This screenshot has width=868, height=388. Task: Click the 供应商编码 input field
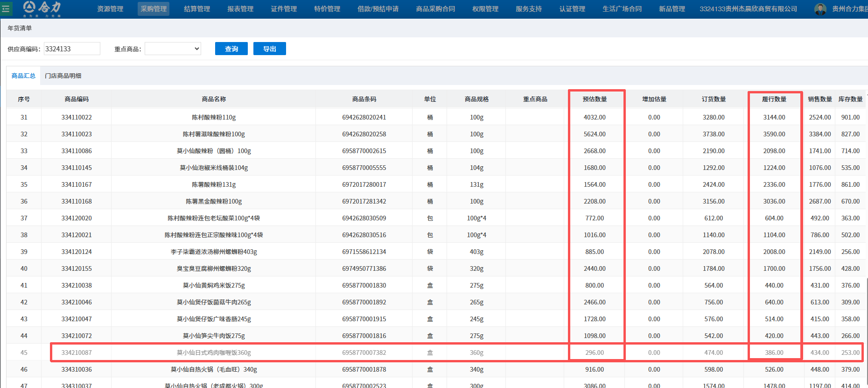72,49
